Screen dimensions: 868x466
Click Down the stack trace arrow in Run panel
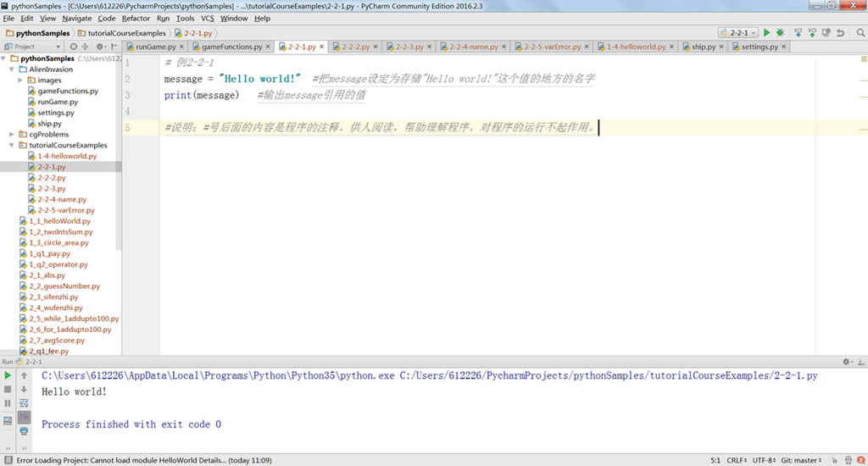click(x=24, y=389)
